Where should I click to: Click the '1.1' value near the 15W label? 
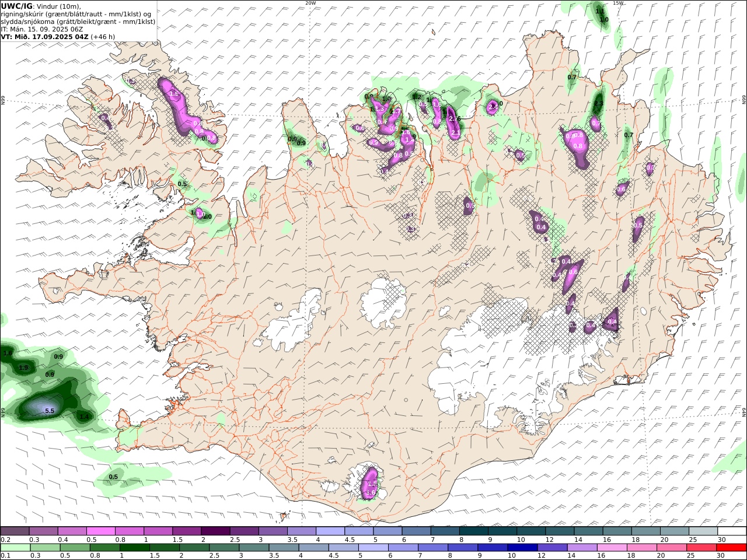coord(600,11)
